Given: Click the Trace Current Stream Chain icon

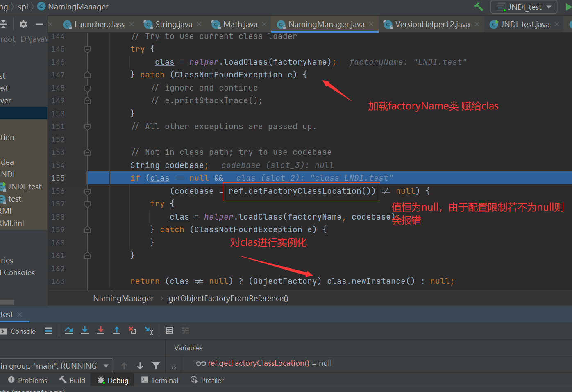Looking at the screenshot, I should [x=185, y=331].
